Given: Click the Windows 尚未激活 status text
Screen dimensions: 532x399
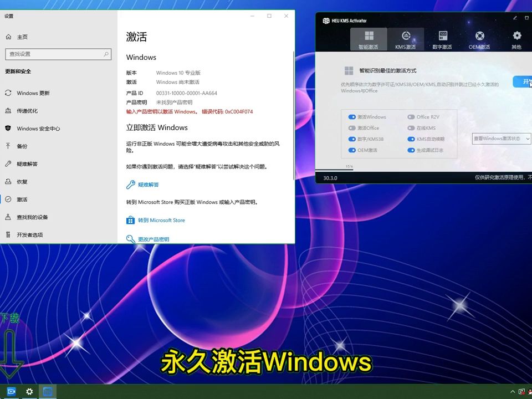Looking at the screenshot, I should tap(178, 82).
